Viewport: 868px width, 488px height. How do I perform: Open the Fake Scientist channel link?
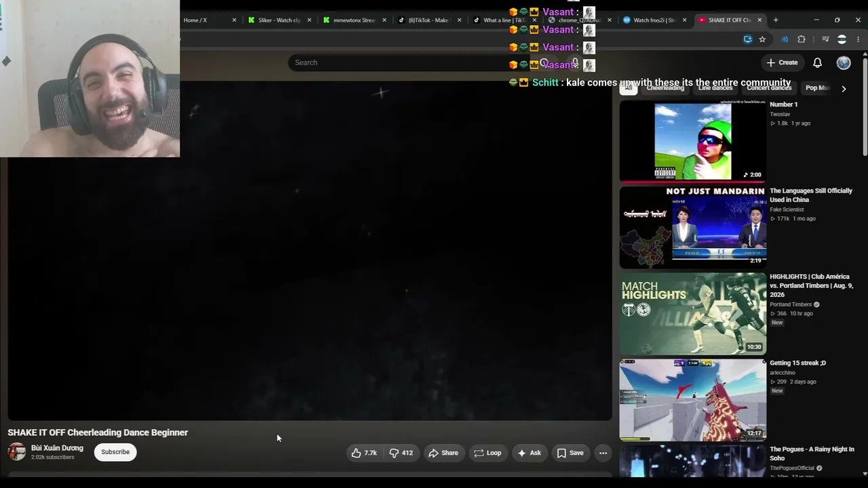click(x=787, y=209)
